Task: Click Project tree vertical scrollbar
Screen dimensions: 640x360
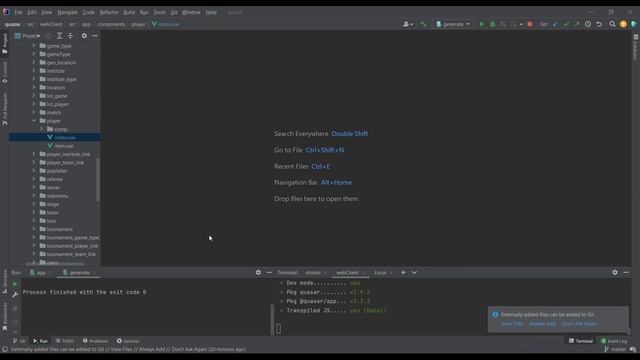Action: tap(98, 180)
